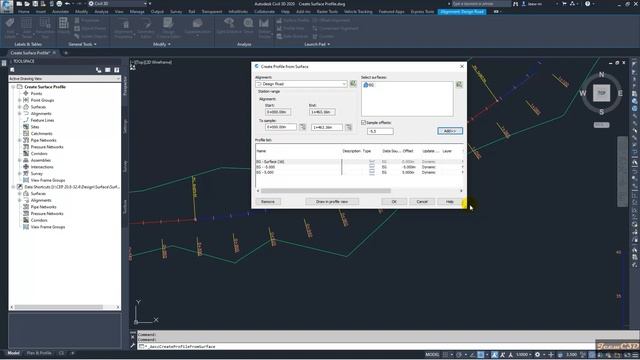Viewport: 640px width, 360px height.
Task: Expand the Assemblies tree node
Action: click(x=20, y=160)
